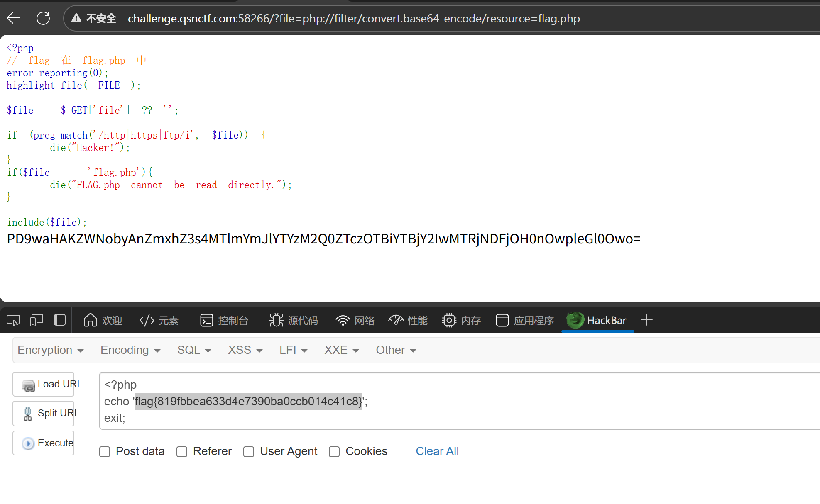
Task: Switch to the 控制台 console tab
Action: (x=224, y=320)
